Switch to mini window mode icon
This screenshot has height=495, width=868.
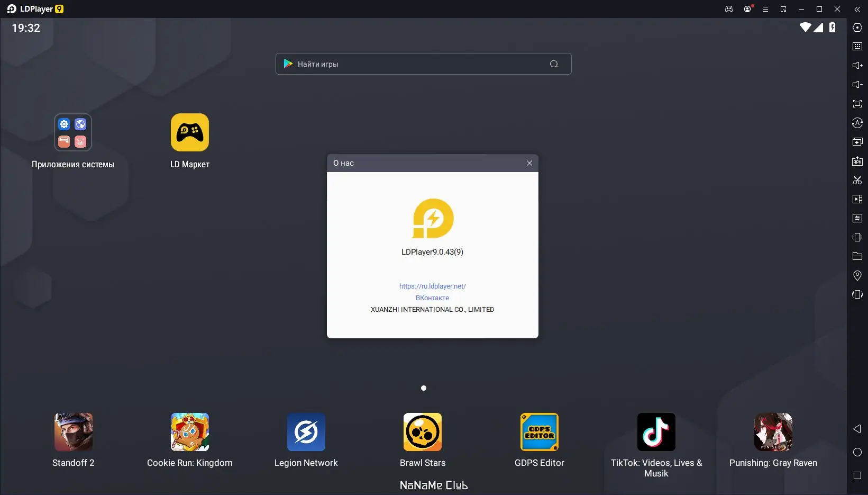point(783,9)
